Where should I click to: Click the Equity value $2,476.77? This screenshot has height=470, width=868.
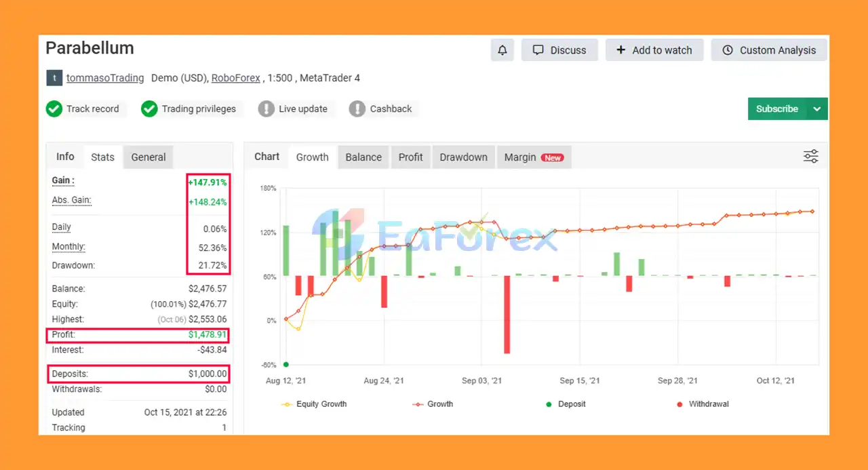[x=208, y=305]
